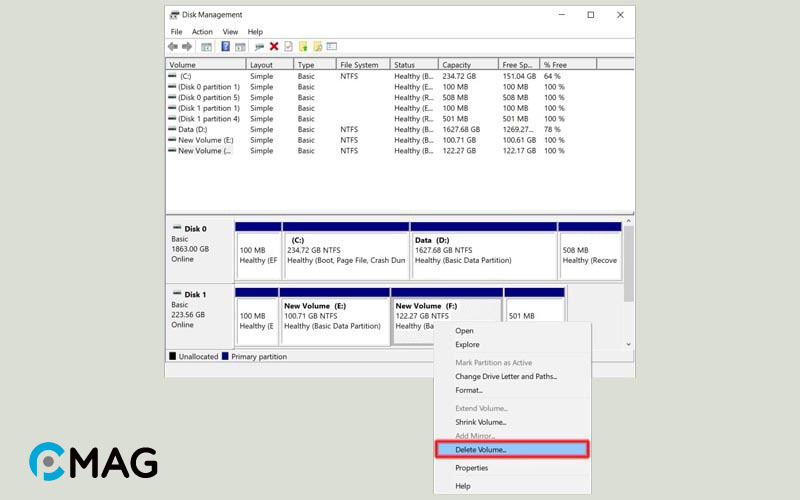Click the volume icon beside New Volume (E:) row
Viewport: 800px width, 500px height.
pos(172,140)
